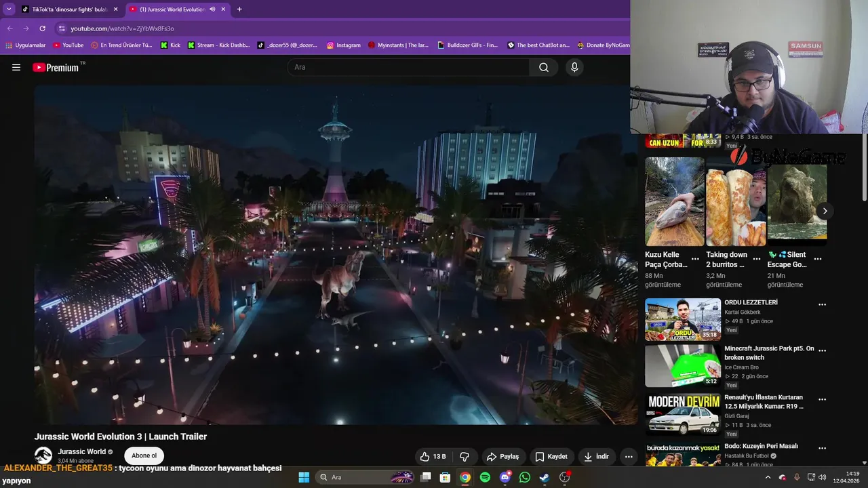Click İndir download button
The height and width of the screenshot is (488, 868).
pos(596,456)
